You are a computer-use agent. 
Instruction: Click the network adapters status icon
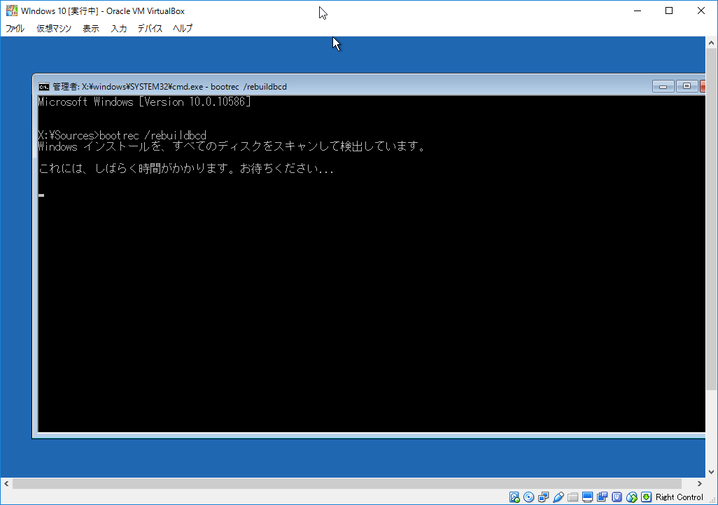point(544,497)
